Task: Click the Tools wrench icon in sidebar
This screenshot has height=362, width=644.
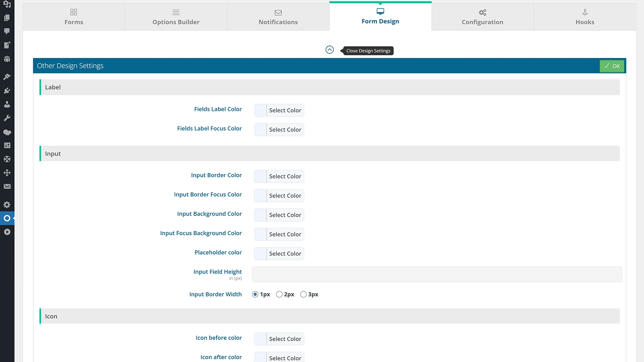Action: (x=7, y=117)
